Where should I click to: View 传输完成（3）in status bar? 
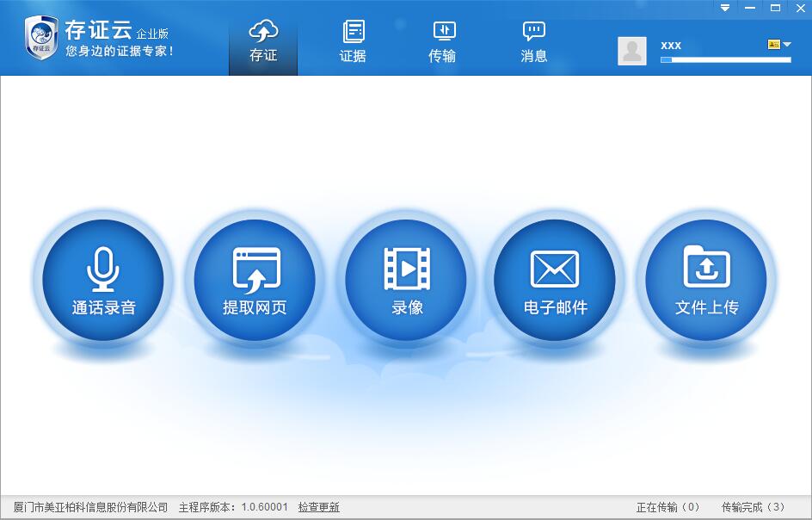point(753,507)
